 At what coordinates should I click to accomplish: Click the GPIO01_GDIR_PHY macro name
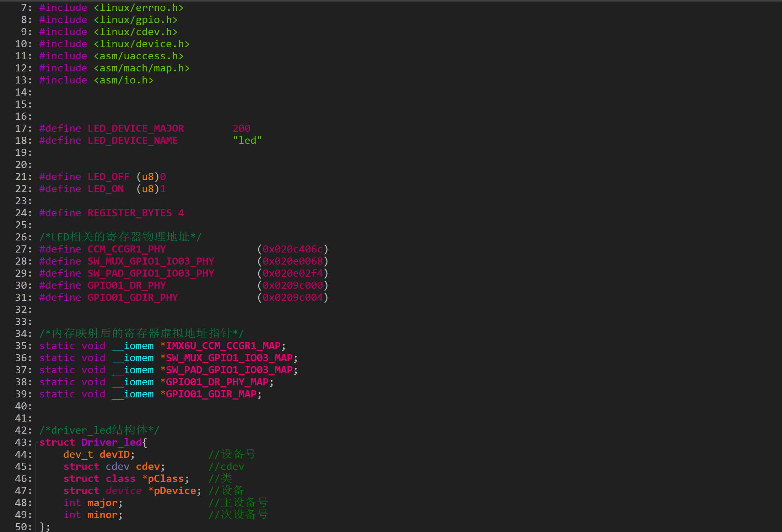[x=133, y=298]
